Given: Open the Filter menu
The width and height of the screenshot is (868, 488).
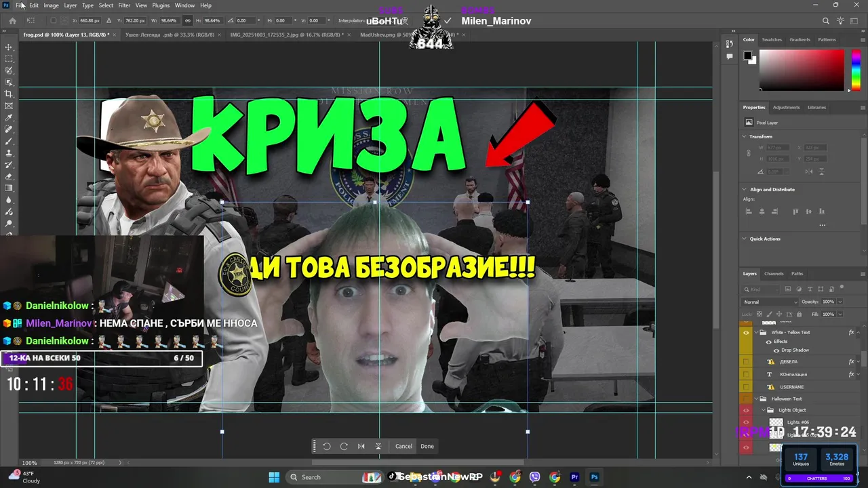Looking at the screenshot, I should pos(124,5).
